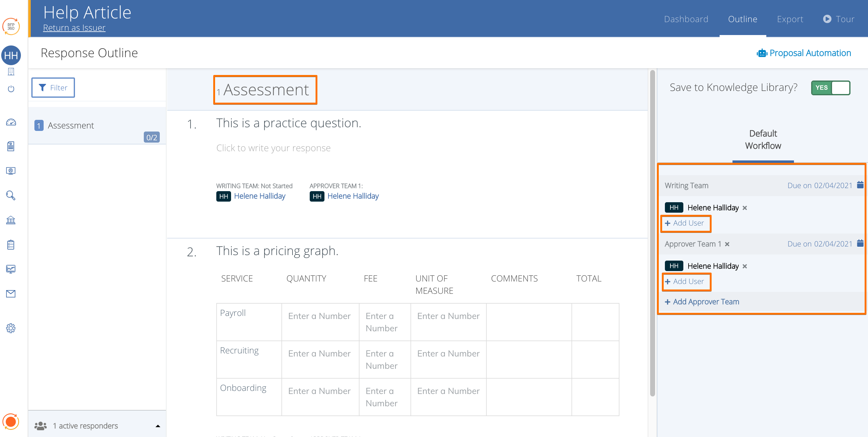Open the settings gear icon in sidebar
Screen dimensions: 868x437
11,328
